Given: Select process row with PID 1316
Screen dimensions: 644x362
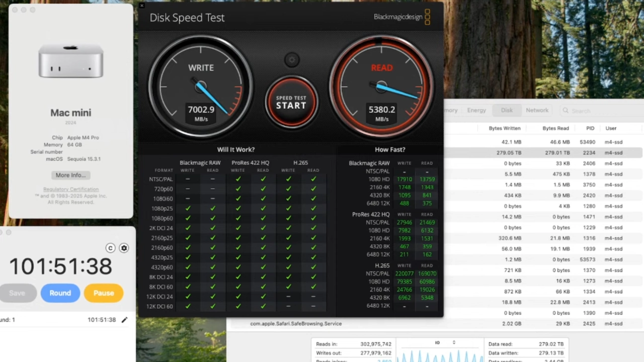Looking at the screenshot, I should [542, 238].
